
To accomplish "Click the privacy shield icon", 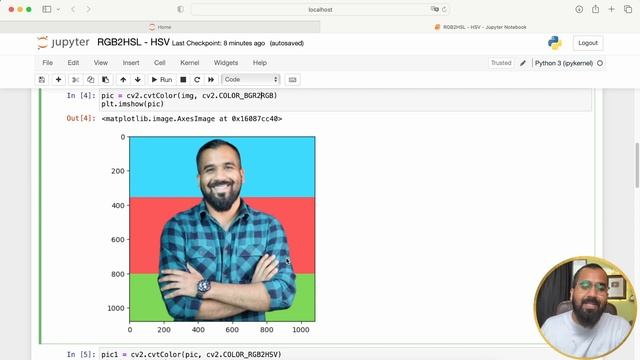I will pyautogui.click(x=180, y=9).
